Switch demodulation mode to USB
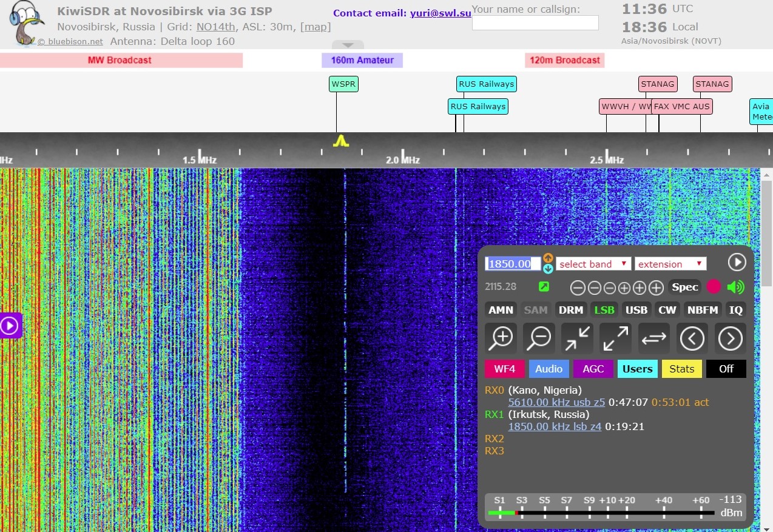The height and width of the screenshot is (532, 773). click(636, 310)
